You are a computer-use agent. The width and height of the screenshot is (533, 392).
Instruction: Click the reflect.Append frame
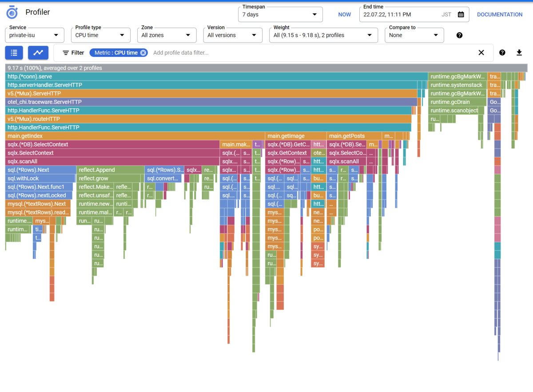click(x=111, y=170)
